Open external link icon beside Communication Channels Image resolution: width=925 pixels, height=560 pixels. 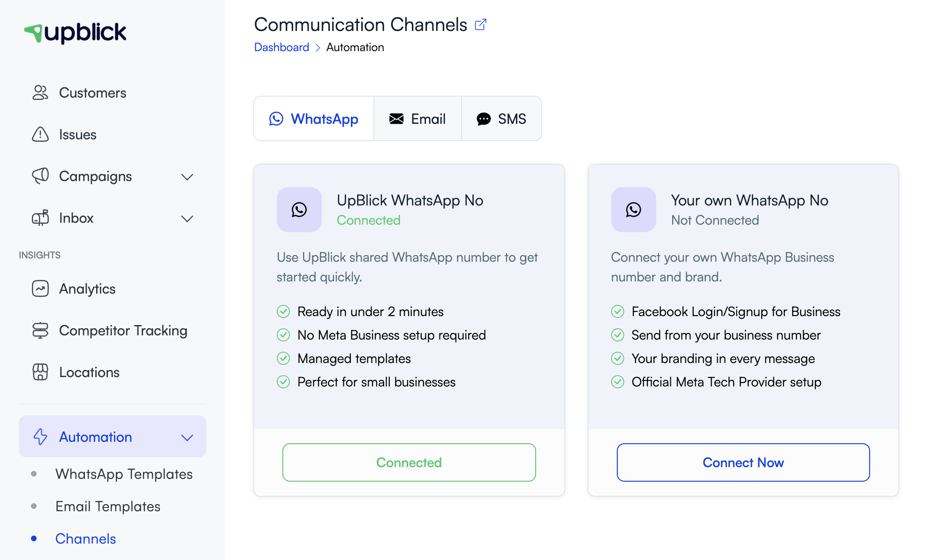pyautogui.click(x=481, y=24)
